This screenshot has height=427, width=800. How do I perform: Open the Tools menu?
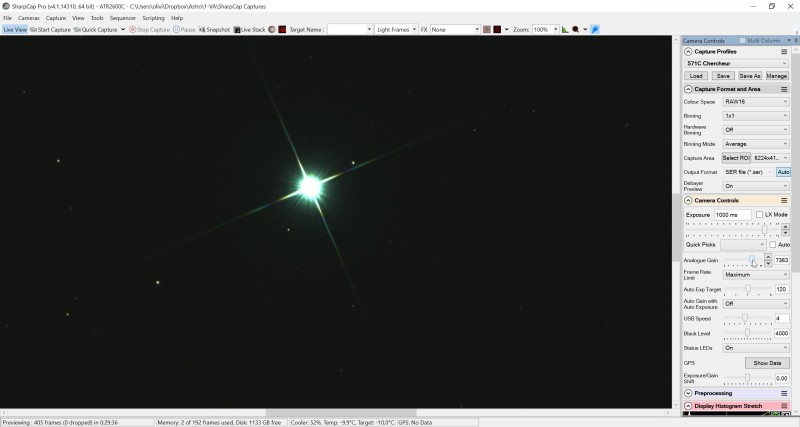click(x=97, y=18)
